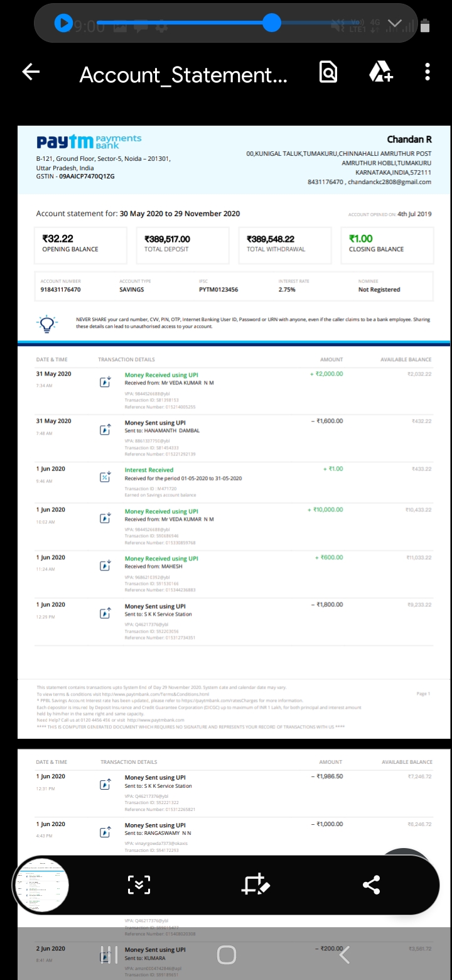Select the Account opened on 4th Jul 2019 text
The image size is (452, 980).
click(390, 214)
